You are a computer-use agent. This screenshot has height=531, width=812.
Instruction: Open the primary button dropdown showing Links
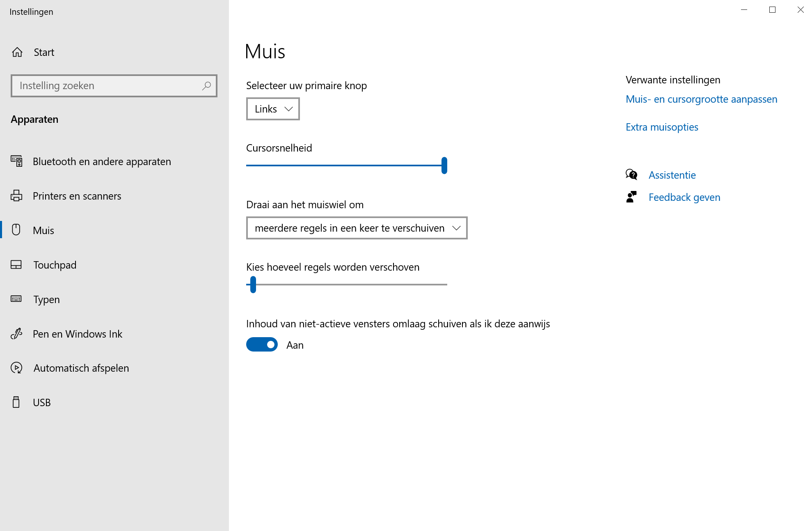(x=272, y=109)
